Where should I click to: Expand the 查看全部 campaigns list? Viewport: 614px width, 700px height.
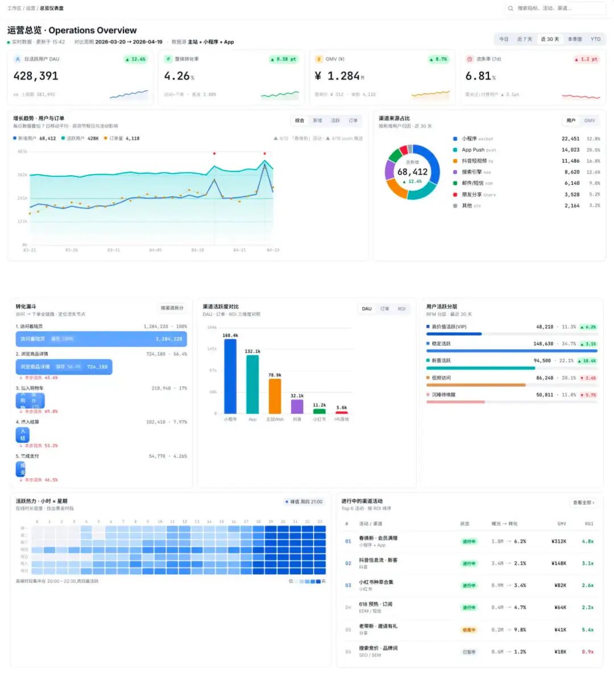[584, 503]
